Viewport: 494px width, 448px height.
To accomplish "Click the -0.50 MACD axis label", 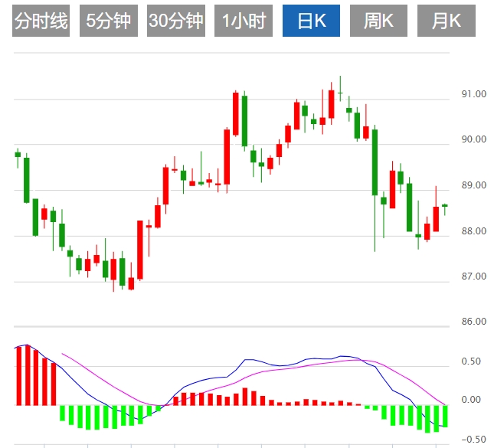I will (474, 440).
